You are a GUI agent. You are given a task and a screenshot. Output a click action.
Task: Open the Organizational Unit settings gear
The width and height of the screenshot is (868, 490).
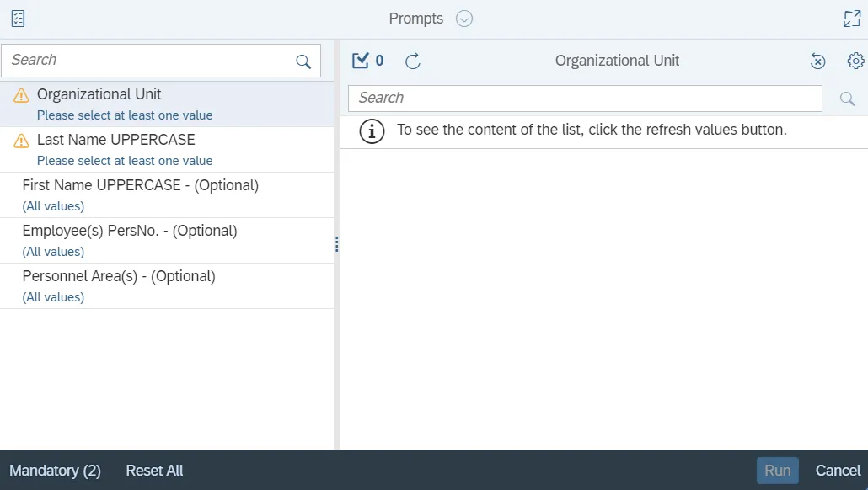[855, 61]
